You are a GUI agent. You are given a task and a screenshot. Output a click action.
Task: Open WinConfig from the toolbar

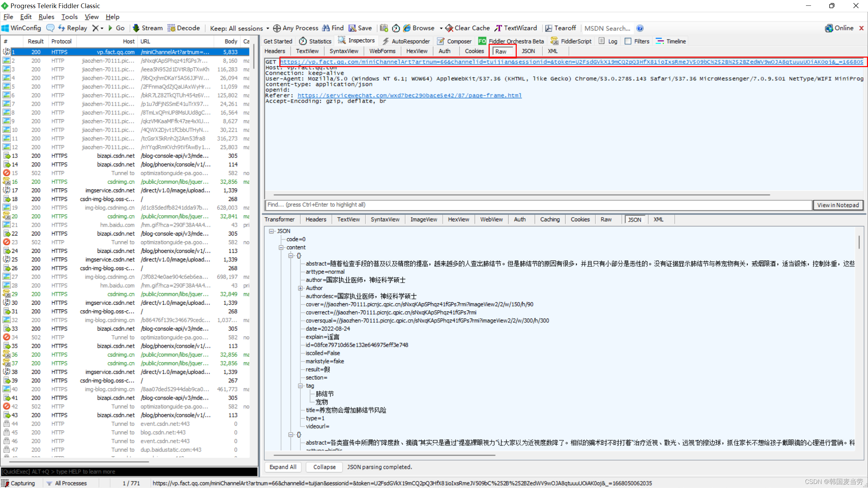point(21,28)
